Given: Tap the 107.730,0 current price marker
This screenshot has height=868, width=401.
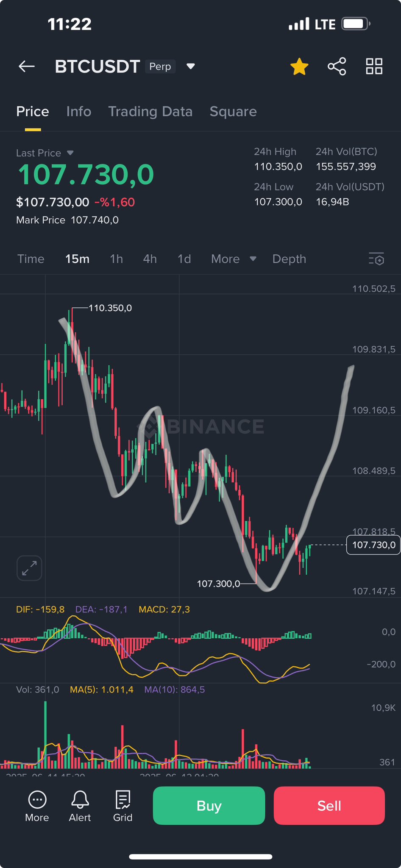Looking at the screenshot, I should [x=373, y=545].
